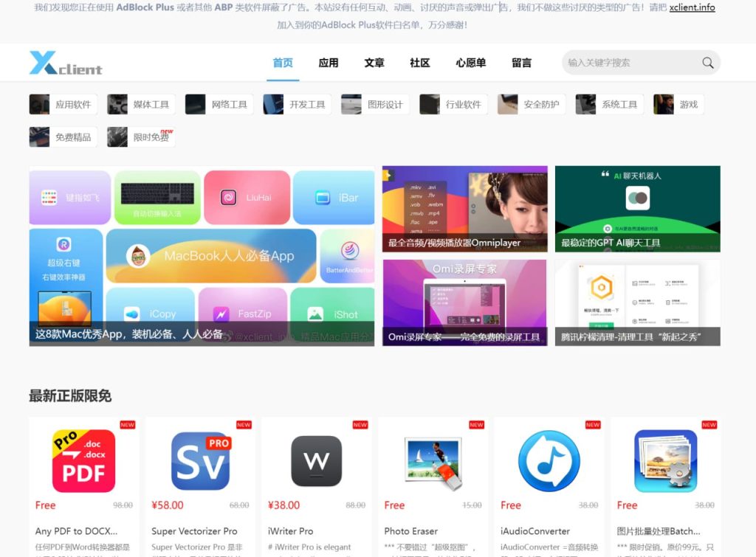Open the Any PDF to DOCX app icon
The image size is (756, 557).
point(84,460)
